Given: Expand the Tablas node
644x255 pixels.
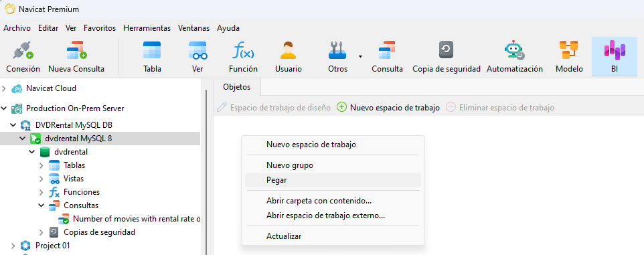Looking at the screenshot, I should click(41, 165).
